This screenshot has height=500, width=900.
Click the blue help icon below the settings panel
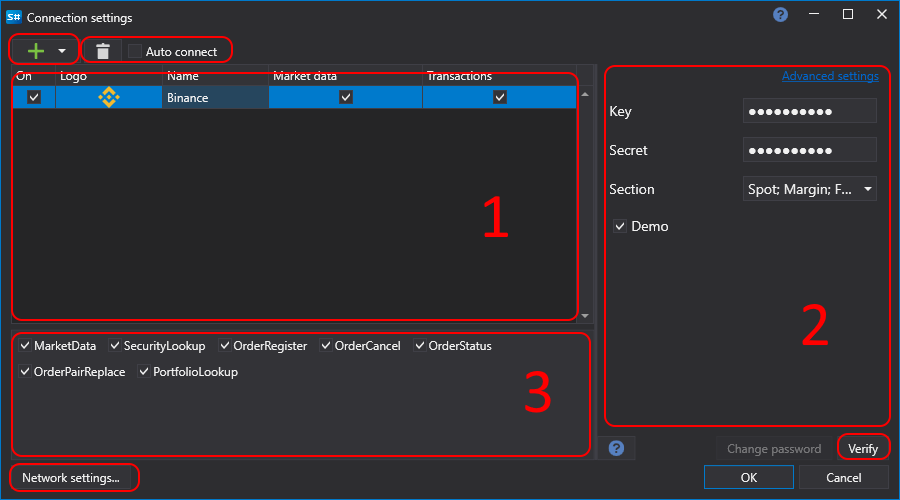pyautogui.click(x=616, y=448)
